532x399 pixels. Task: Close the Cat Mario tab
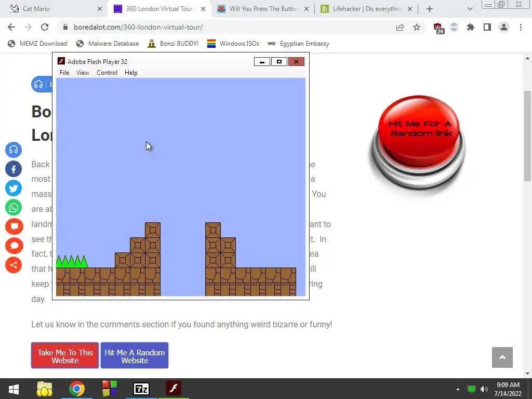[99, 9]
